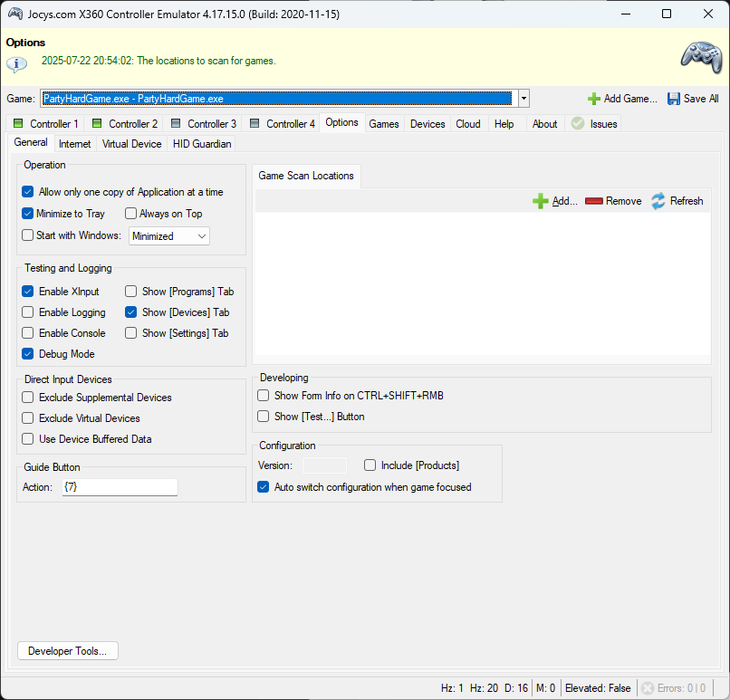Check Show Form Info on CTRL+SHIFT+RMB
Image resolution: width=730 pixels, height=700 pixels.
pos(263,396)
